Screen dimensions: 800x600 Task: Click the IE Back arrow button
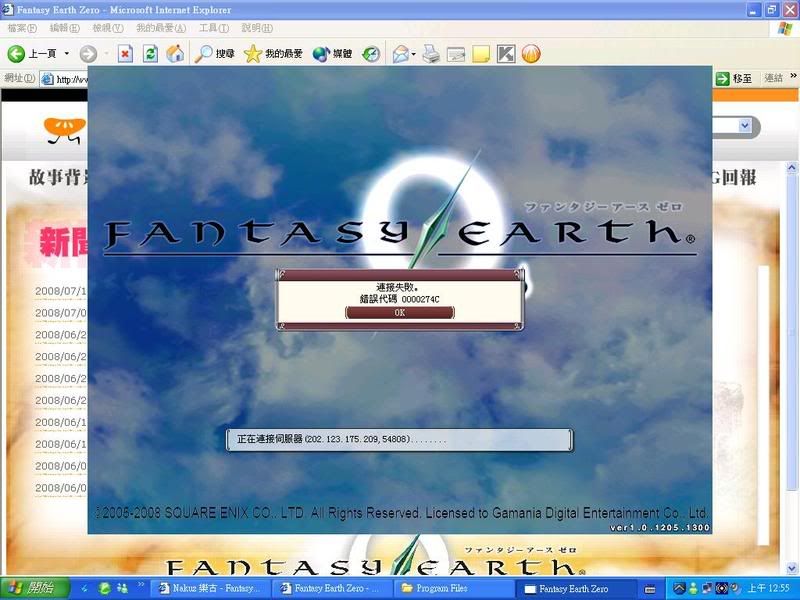17,53
